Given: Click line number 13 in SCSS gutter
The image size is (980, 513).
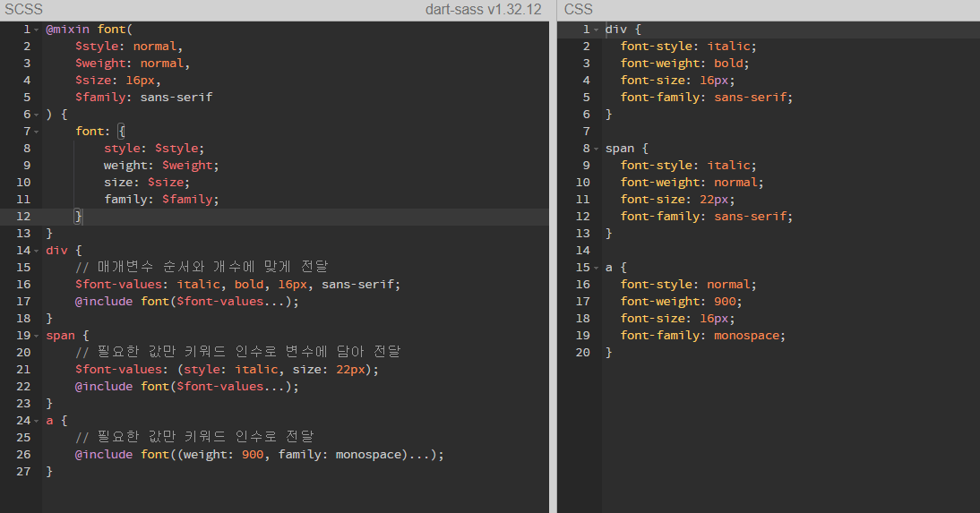Looking at the screenshot, I should click(23, 234).
